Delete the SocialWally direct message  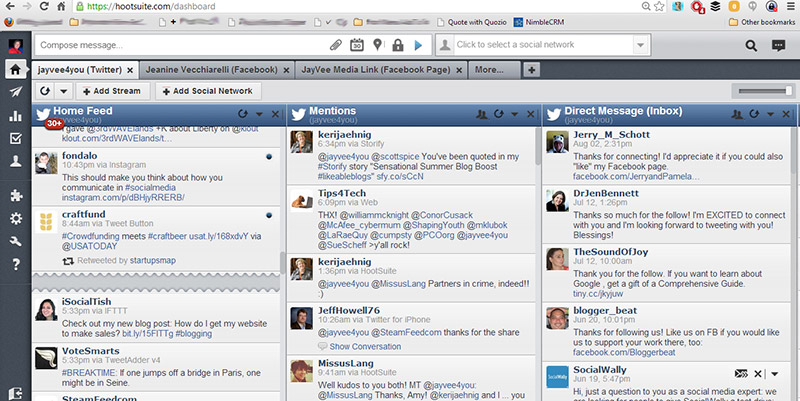point(758,374)
